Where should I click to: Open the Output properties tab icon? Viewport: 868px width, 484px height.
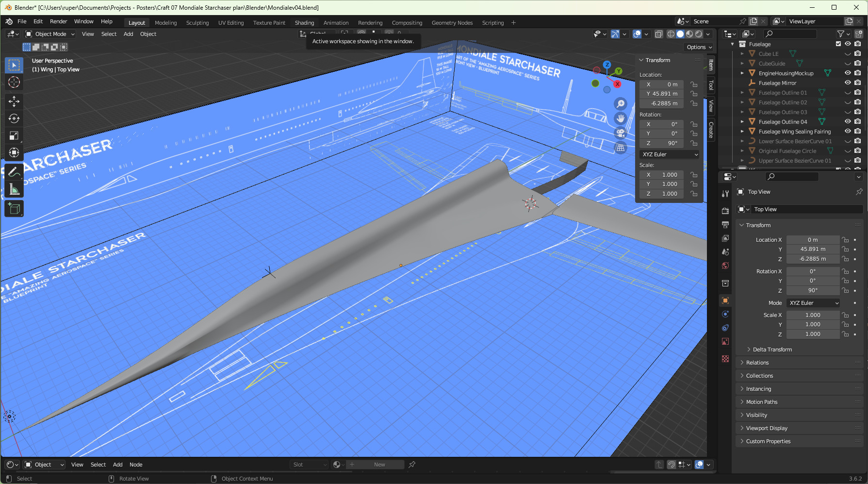pyautogui.click(x=725, y=225)
